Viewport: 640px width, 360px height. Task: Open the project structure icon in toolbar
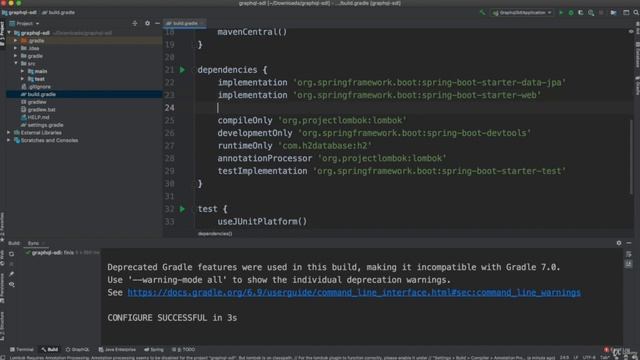[626, 13]
